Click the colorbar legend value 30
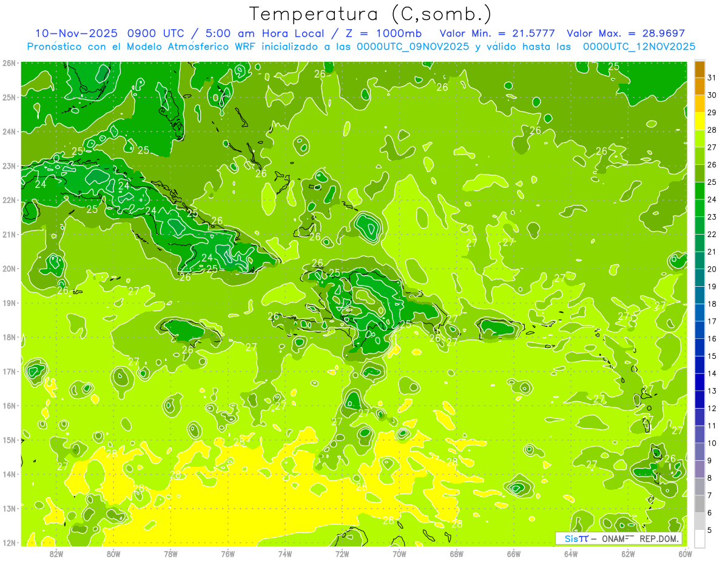This screenshot has height=562, width=728. pyautogui.click(x=712, y=95)
